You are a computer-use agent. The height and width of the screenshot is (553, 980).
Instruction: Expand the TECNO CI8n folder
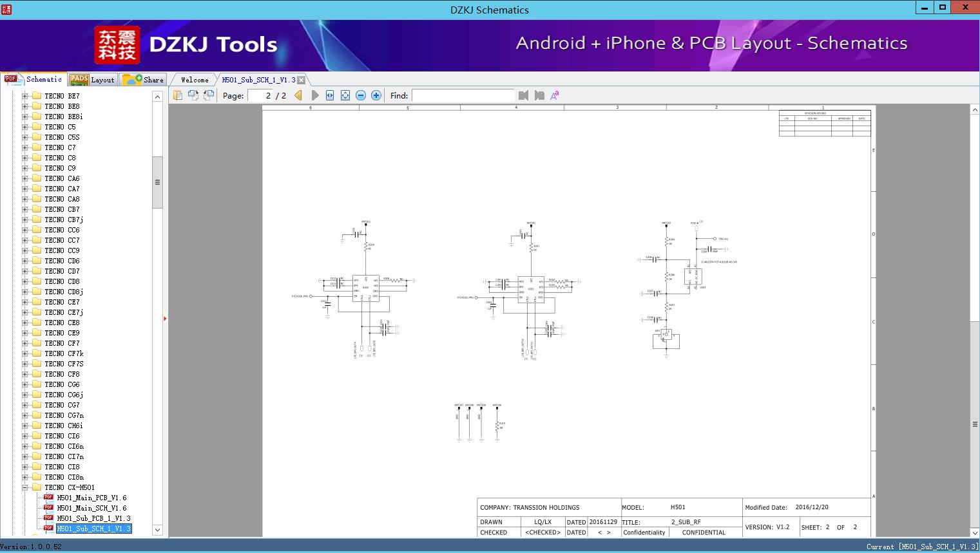pyautogui.click(x=25, y=477)
